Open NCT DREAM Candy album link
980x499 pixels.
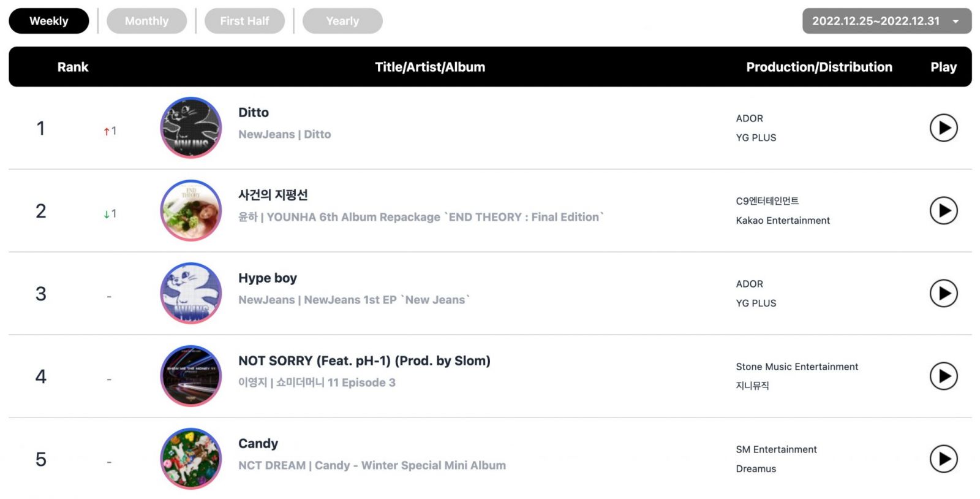410,465
